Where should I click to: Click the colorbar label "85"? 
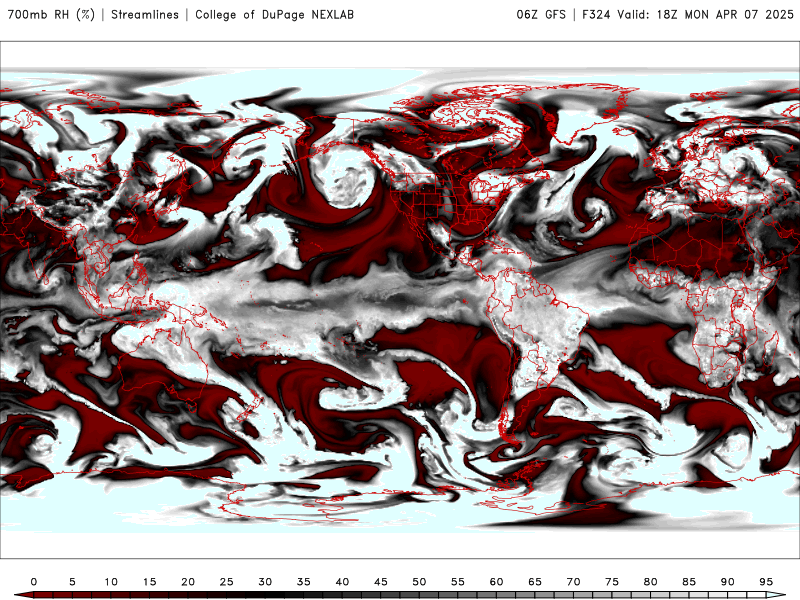coord(689,582)
